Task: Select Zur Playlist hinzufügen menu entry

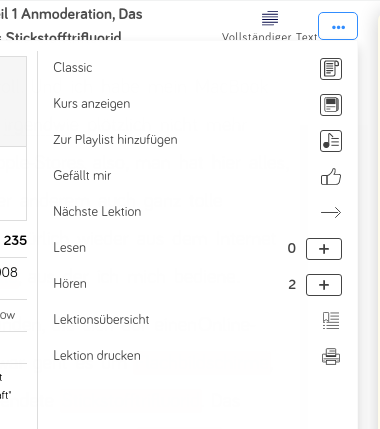Action: 115,140
